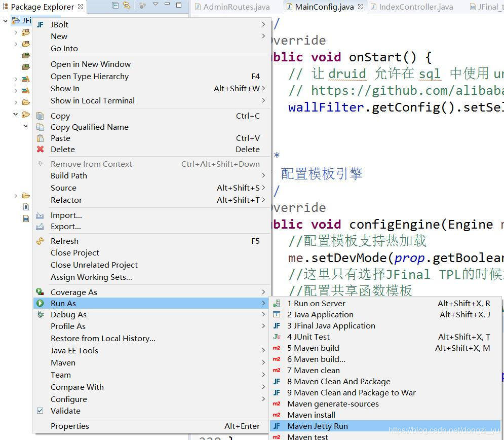Expand the Refactor submenu

(152, 200)
